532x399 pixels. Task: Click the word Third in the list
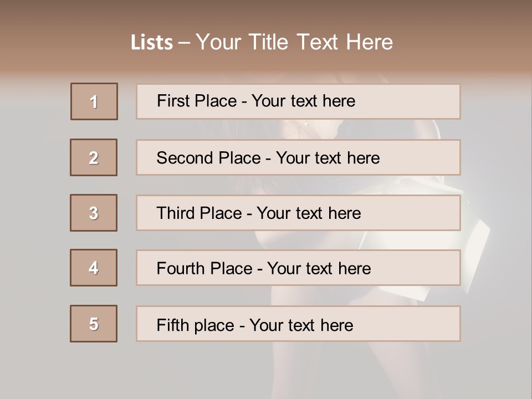(176, 213)
